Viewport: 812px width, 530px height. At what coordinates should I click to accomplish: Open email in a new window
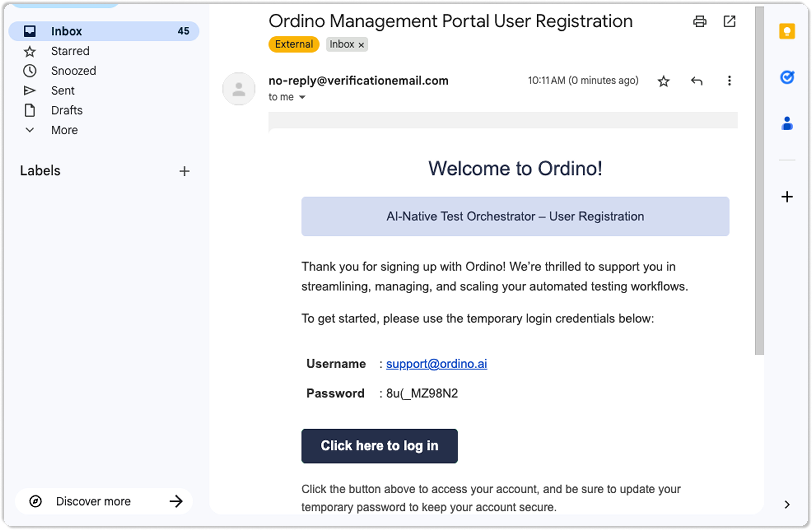coord(729,22)
